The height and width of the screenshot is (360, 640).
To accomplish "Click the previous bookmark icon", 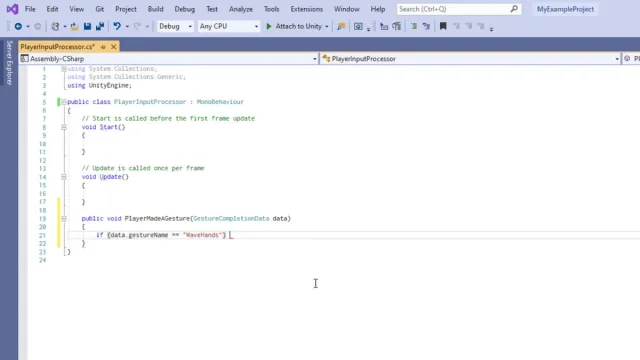I will tap(456, 27).
